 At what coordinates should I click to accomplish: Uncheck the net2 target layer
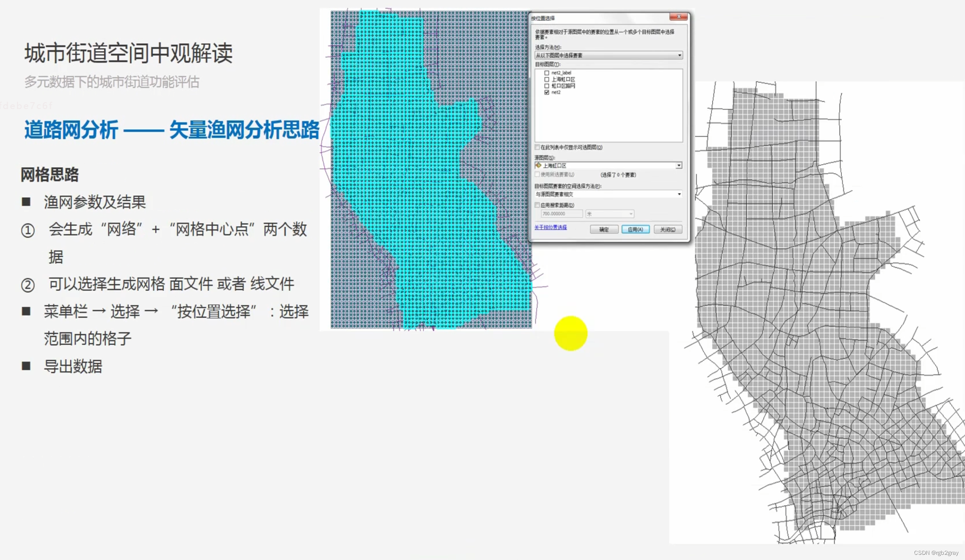point(547,92)
